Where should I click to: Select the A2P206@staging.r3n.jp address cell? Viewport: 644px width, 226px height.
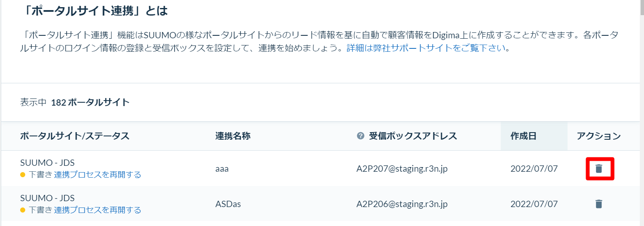[402, 204]
